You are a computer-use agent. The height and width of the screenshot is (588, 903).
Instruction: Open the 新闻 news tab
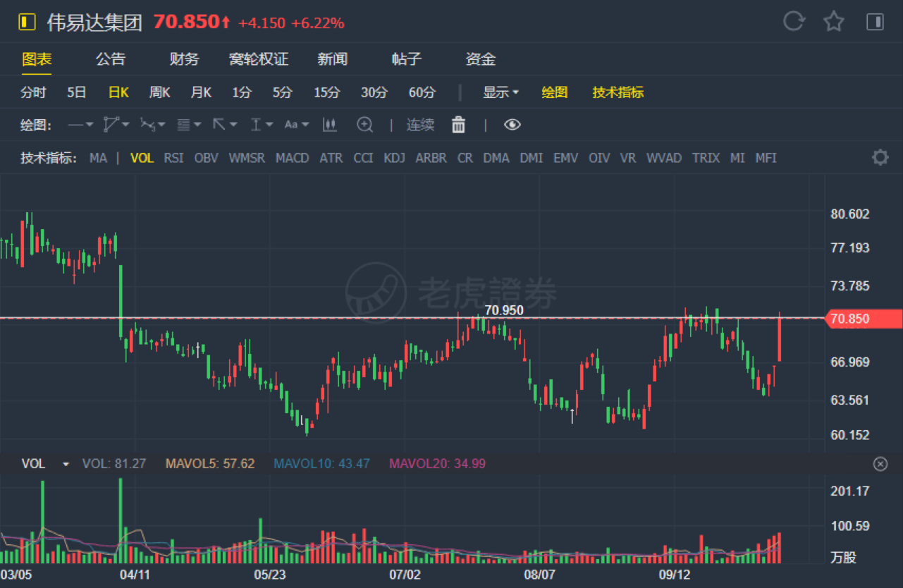(x=333, y=59)
